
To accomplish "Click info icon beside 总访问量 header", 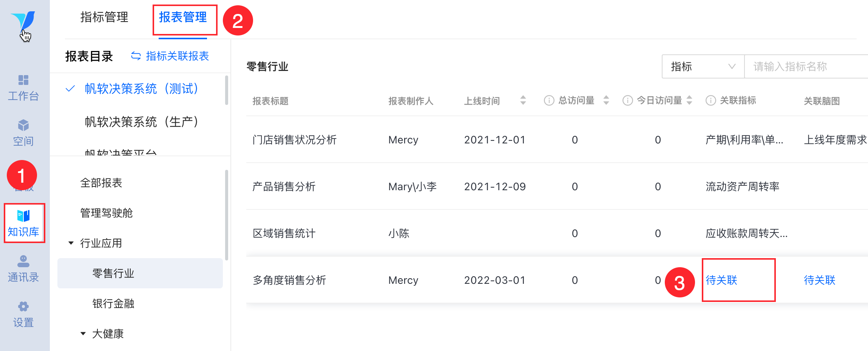I will pyautogui.click(x=549, y=101).
